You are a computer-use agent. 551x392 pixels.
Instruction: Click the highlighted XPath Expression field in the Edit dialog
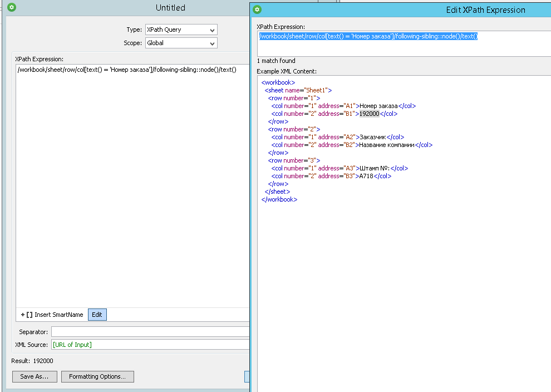pos(368,36)
